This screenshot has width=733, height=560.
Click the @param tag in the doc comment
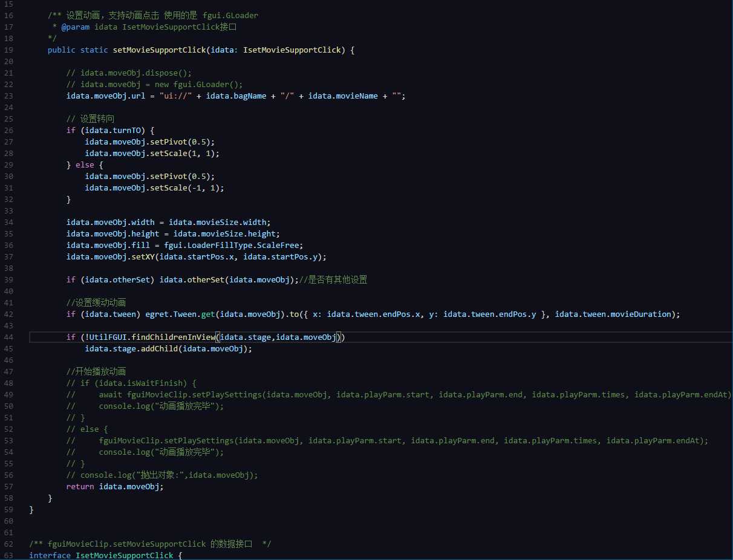[x=75, y=27]
